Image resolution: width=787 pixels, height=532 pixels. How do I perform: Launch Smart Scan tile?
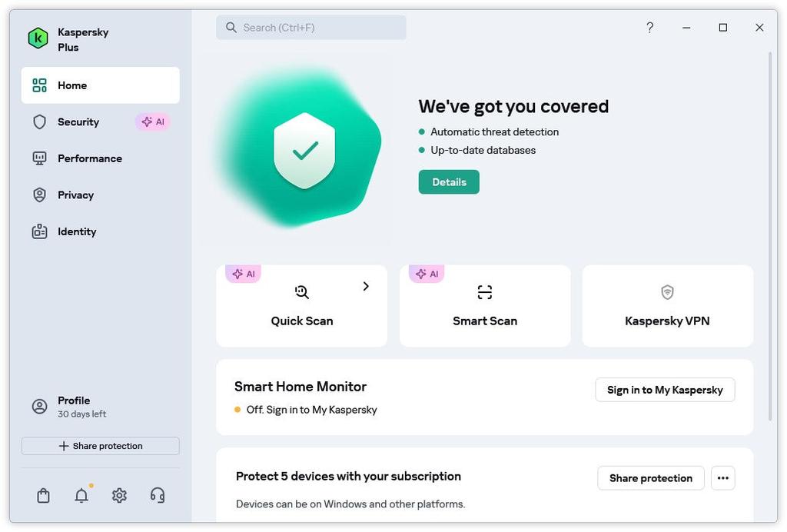485,306
